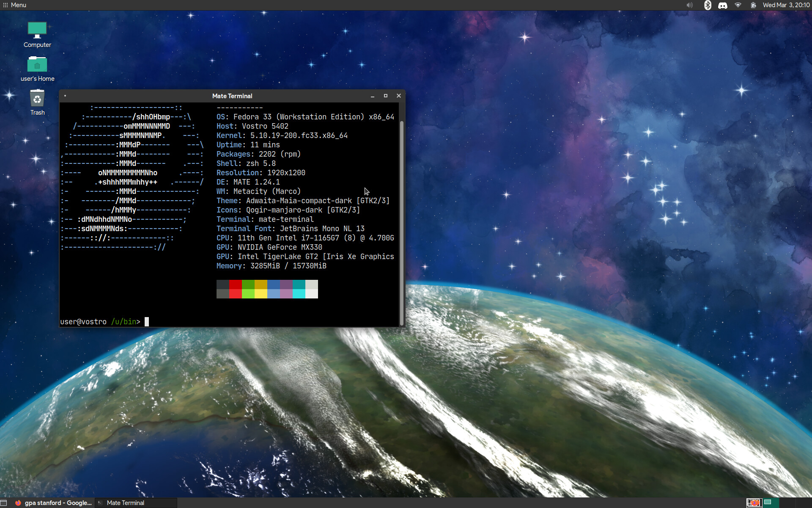Maximize the Mate Terminal window
The width and height of the screenshot is (812, 508).
click(x=386, y=96)
